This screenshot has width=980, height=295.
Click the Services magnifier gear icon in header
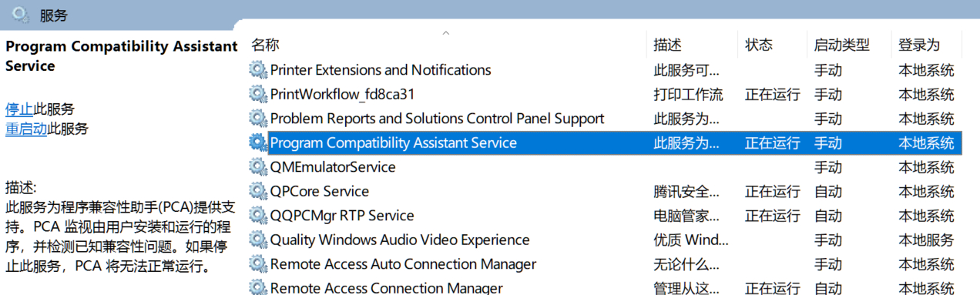(21, 13)
